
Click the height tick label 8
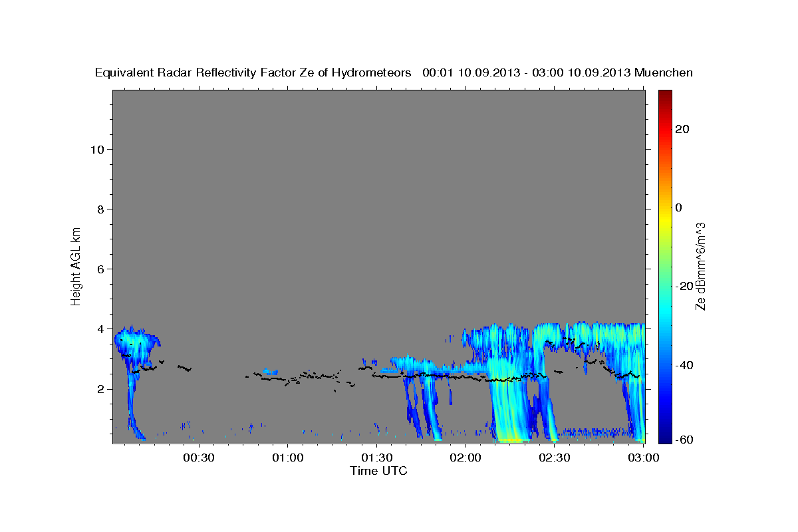point(100,209)
